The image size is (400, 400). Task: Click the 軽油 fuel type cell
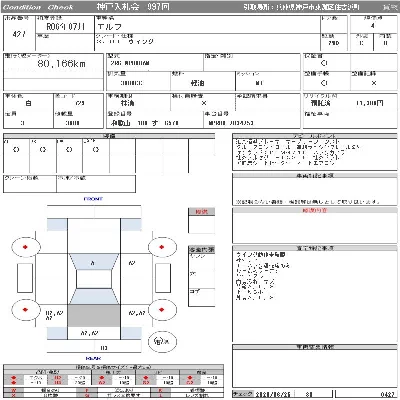click(198, 83)
